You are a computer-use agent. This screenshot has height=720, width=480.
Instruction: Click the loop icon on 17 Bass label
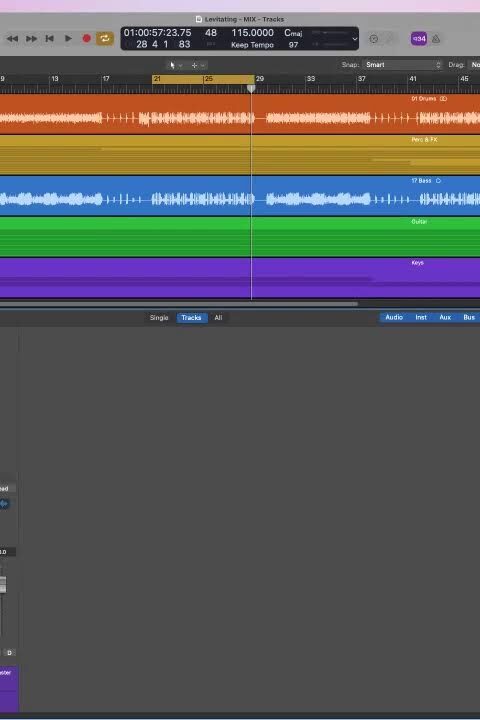pos(438,181)
